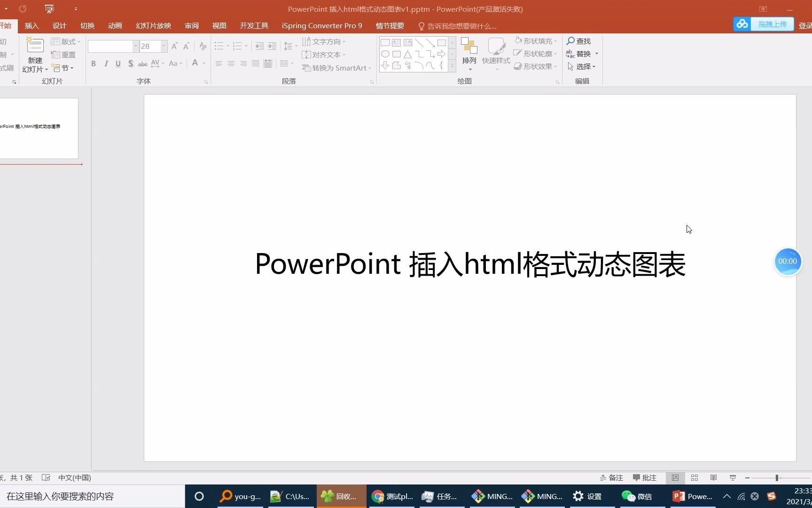Image resolution: width=812 pixels, height=508 pixels.
Task: Open Shape Fill (形状填充) color menu
Action: coord(536,41)
